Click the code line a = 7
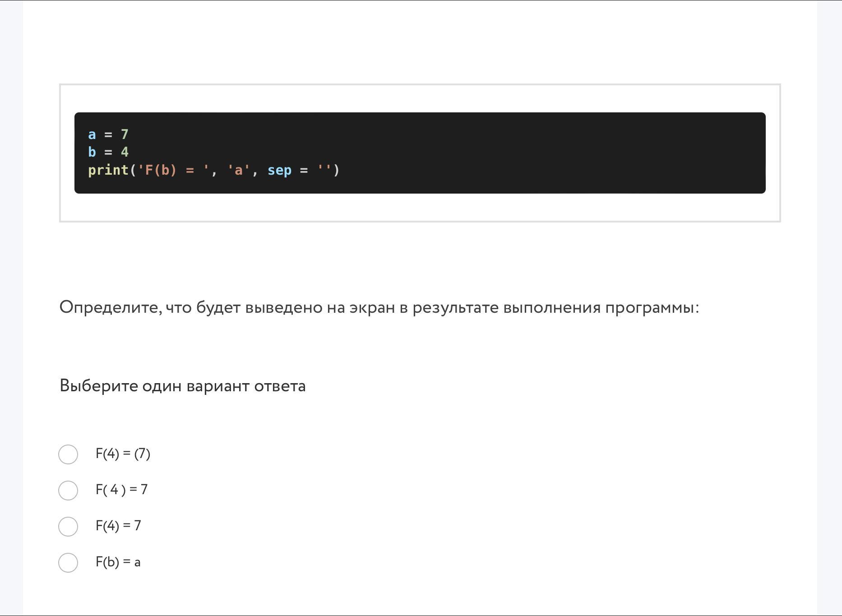Screen dimensions: 842x616 (x=108, y=134)
